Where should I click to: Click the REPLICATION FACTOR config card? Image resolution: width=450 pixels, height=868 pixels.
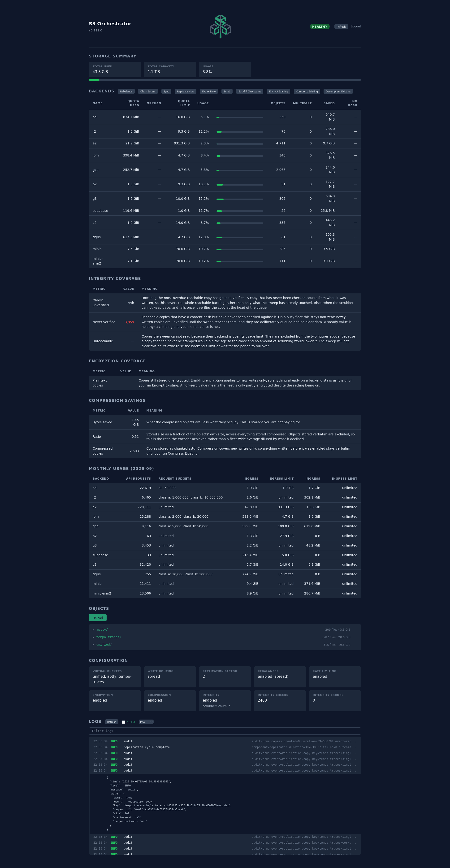tap(225, 677)
